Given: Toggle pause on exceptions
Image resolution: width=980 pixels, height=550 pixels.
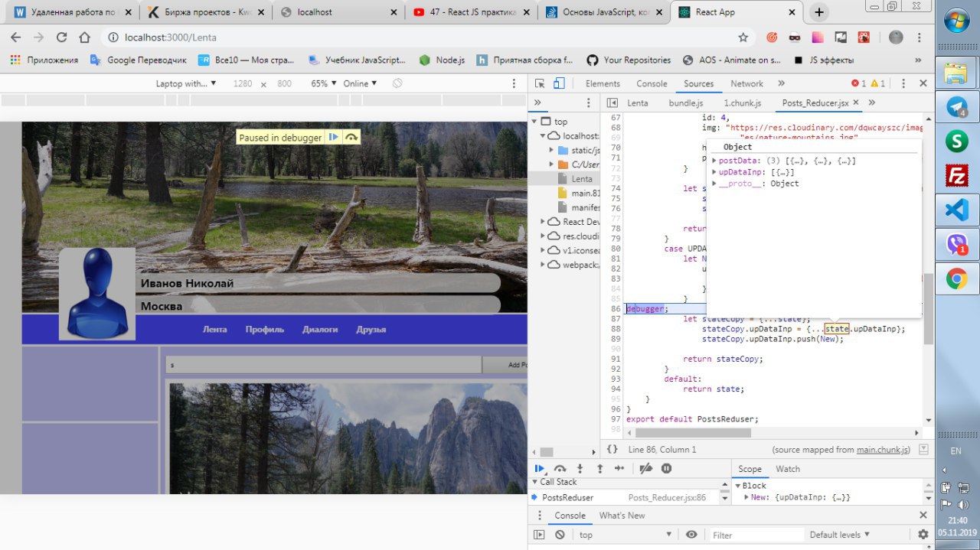Looking at the screenshot, I should [666, 469].
